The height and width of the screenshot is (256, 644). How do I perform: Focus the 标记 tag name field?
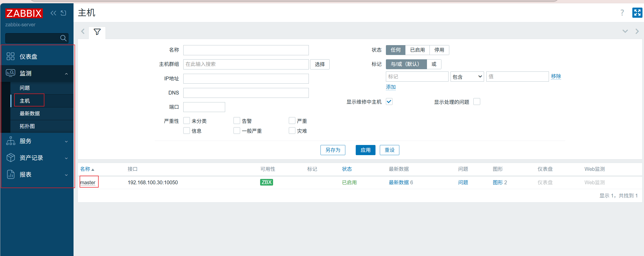[x=417, y=77]
